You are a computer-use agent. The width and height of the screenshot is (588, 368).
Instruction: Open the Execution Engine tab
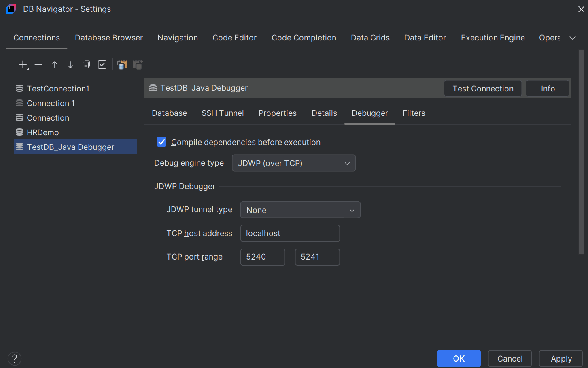coord(493,38)
